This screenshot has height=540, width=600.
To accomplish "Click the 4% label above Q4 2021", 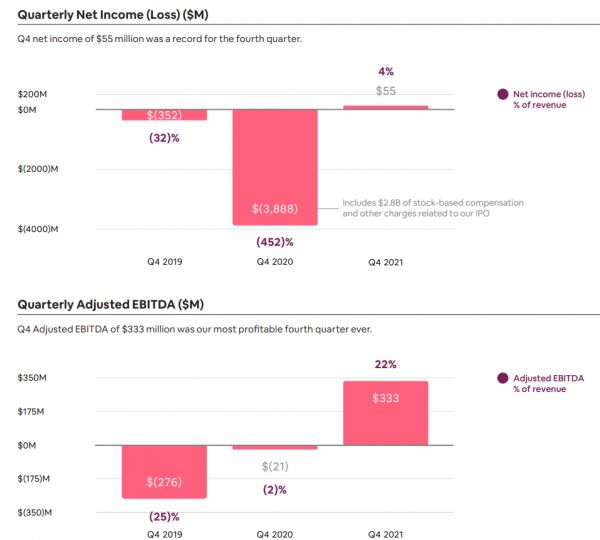I will click(385, 71).
